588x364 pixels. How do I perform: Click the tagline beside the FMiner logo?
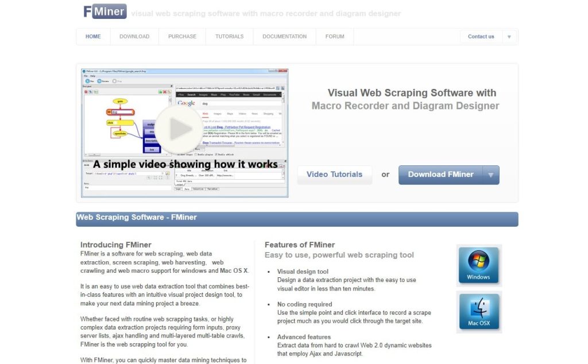266,14
